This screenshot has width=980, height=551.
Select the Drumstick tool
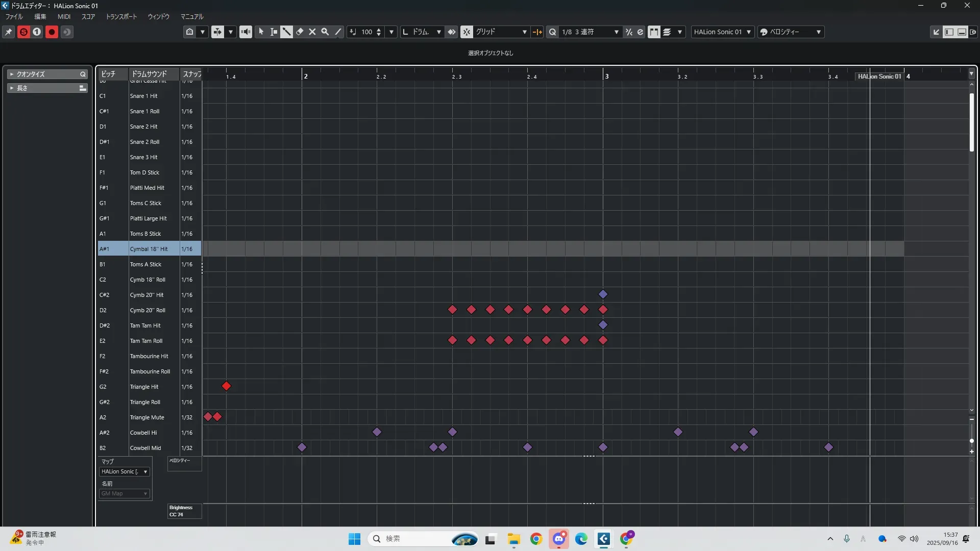tap(286, 32)
